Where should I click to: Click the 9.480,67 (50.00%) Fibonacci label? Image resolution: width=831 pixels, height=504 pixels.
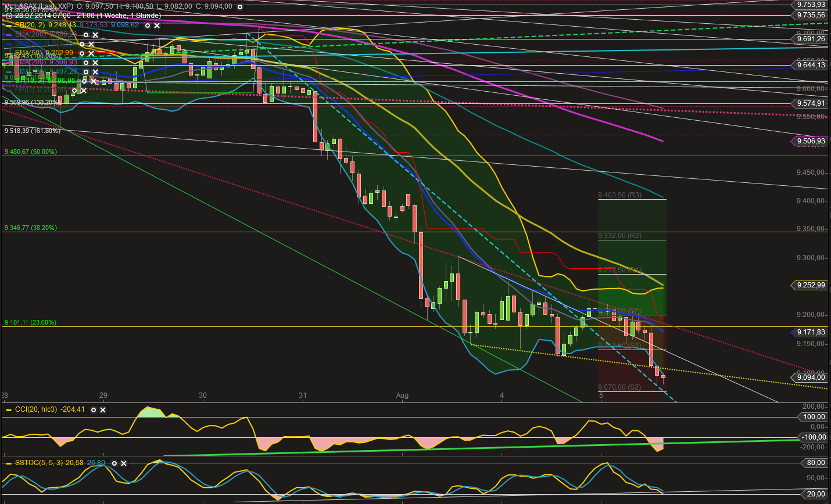[x=31, y=152]
